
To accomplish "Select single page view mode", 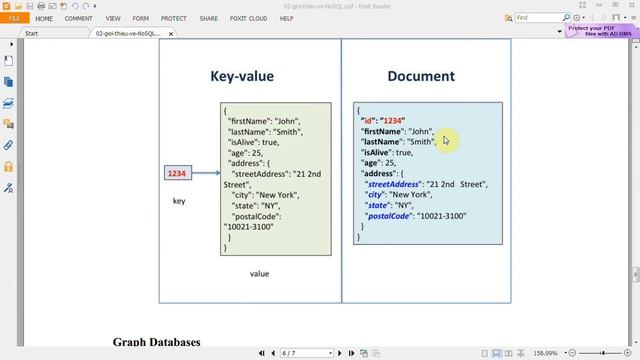I will pyautogui.click(x=484, y=353).
